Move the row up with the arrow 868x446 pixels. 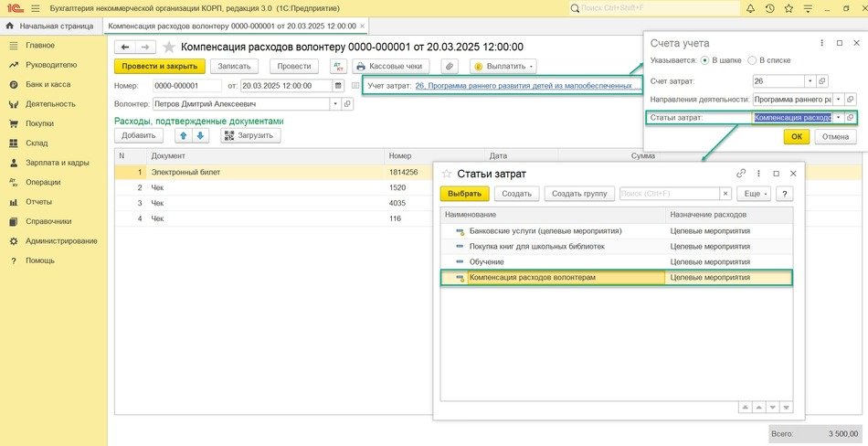coord(183,135)
